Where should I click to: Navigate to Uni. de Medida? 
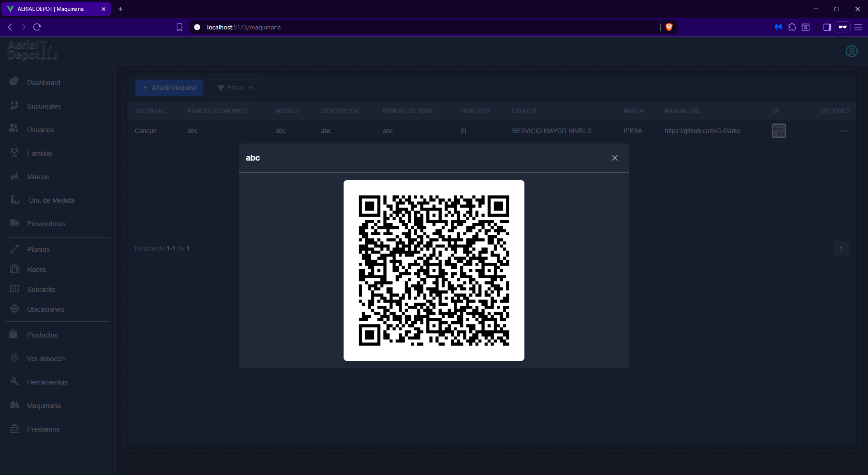point(52,200)
